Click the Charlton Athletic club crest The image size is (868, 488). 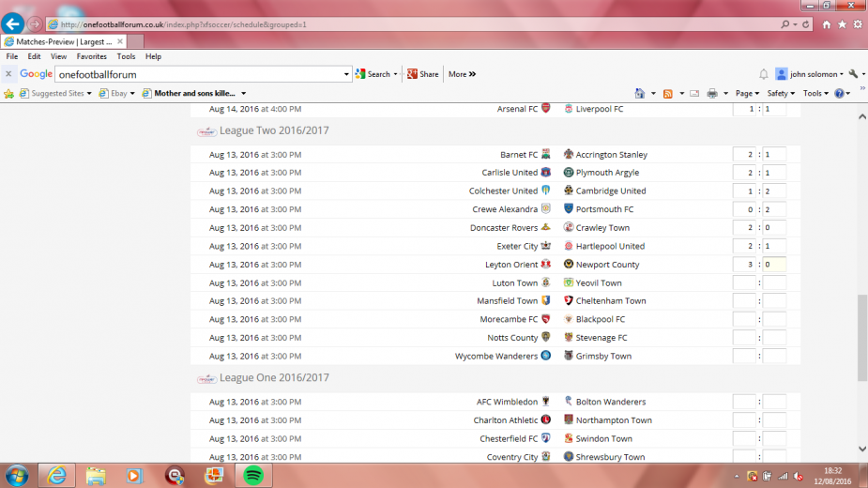(x=546, y=419)
